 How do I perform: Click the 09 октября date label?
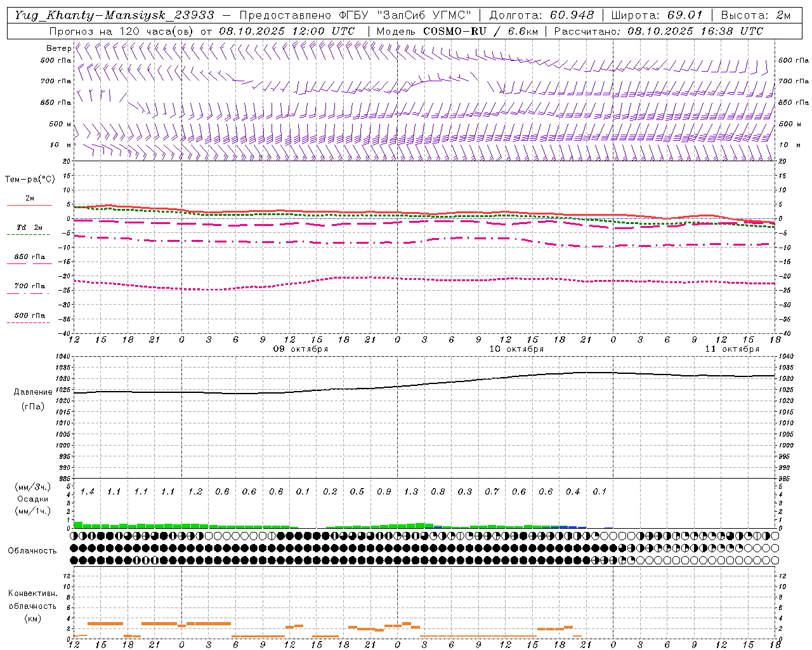point(301,349)
